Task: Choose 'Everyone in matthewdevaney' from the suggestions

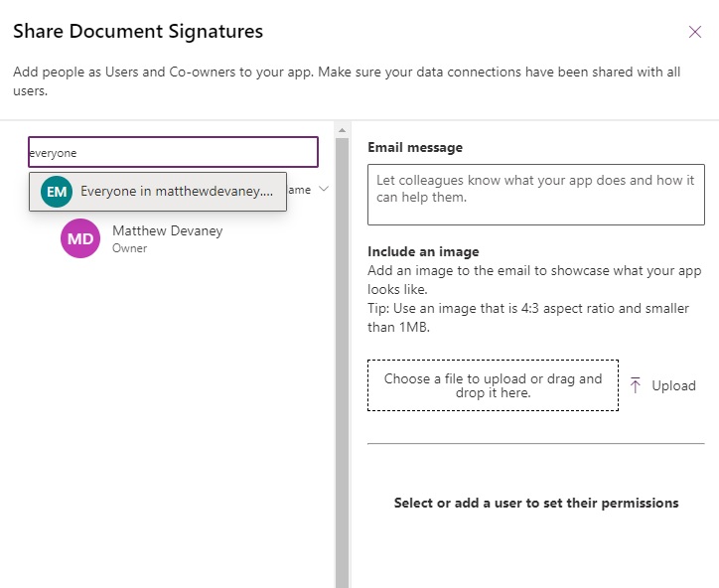Action: click(x=176, y=192)
